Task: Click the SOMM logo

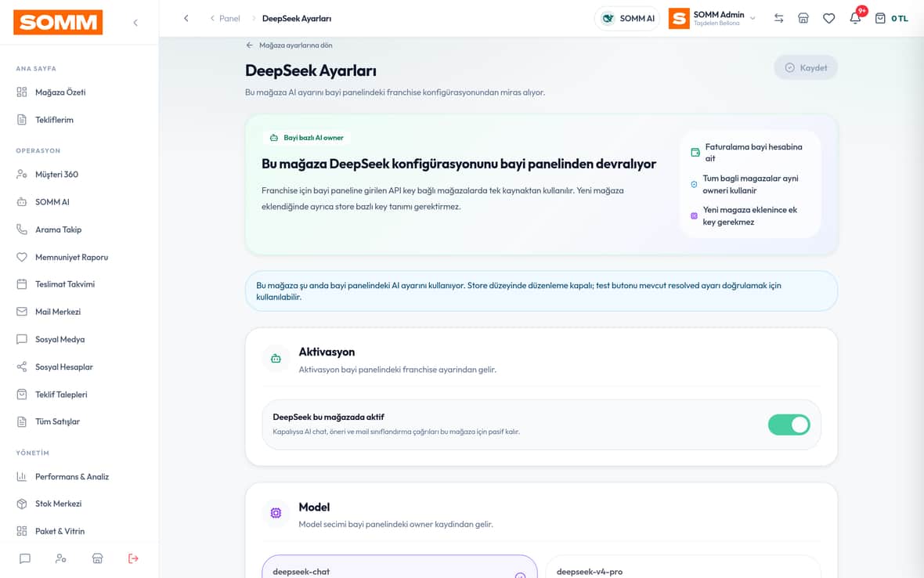Action: click(x=58, y=23)
